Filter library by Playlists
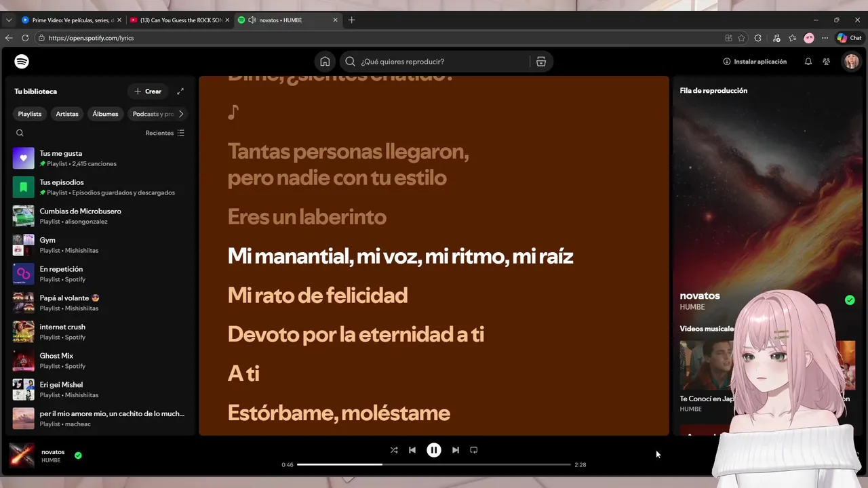Image resolution: width=868 pixels, height=488 pixels. pyautogui.click(x=30, y=114)
